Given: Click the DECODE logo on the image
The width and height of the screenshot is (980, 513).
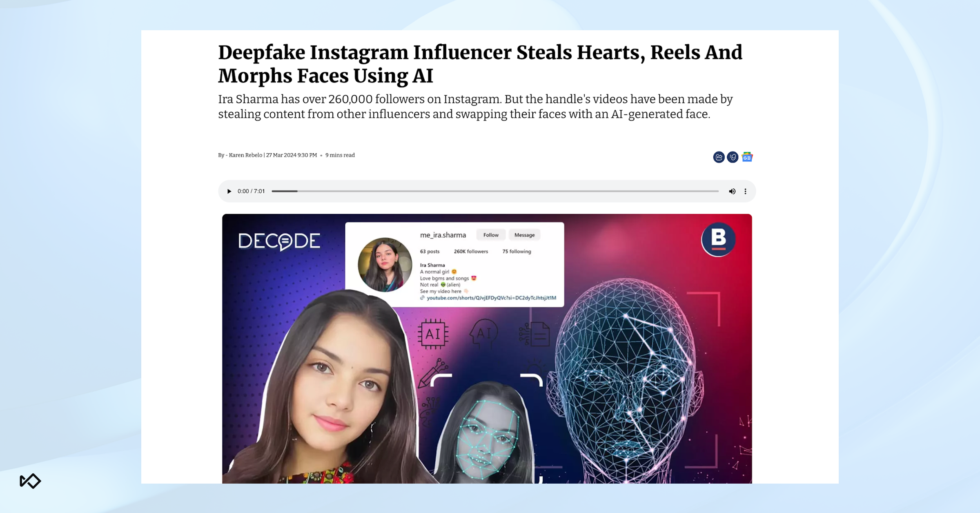Looking at the screenshot, I should point(279,241).
